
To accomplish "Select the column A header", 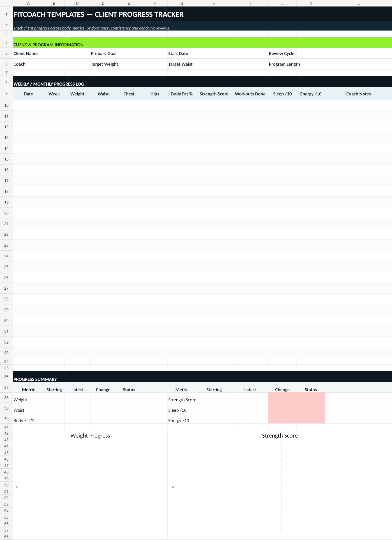I will (28, 3).
